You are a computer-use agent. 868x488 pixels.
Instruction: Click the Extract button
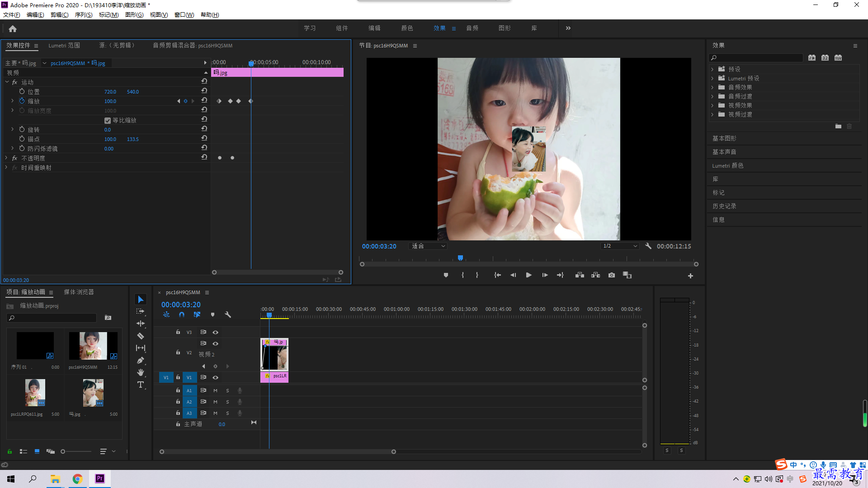click(x=595, y=275)
